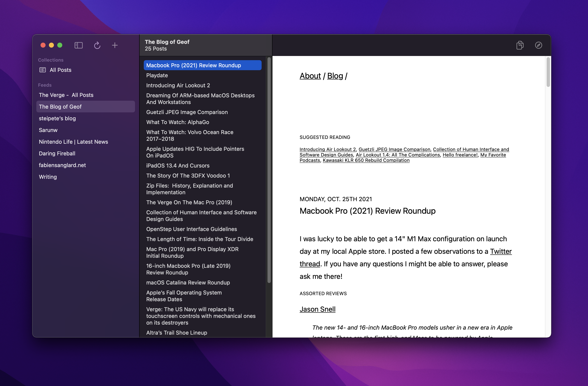Viewport: 588px width, 386px height.
Task: Click the article pane vertical scrollbar
Action: pos(548,72)
